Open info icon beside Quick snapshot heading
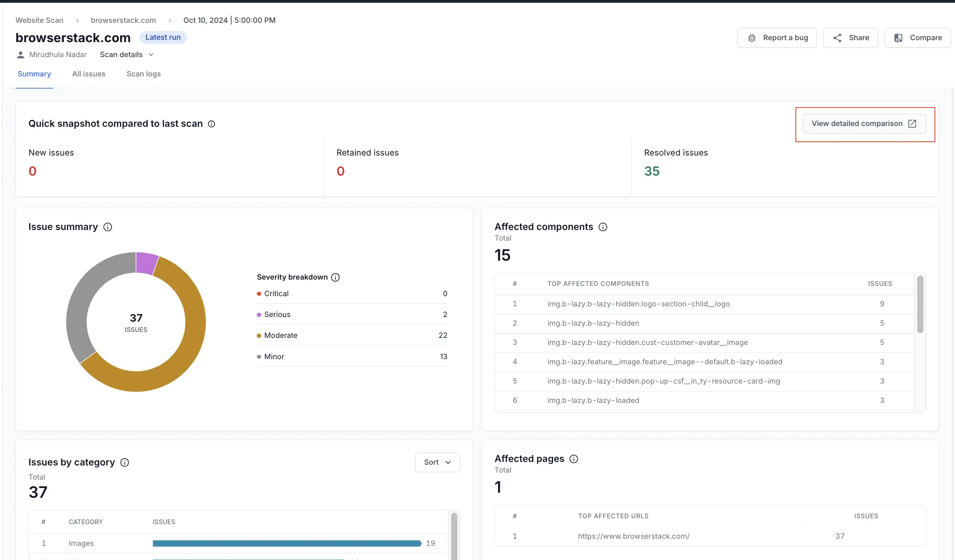 [x=212, y=124]
